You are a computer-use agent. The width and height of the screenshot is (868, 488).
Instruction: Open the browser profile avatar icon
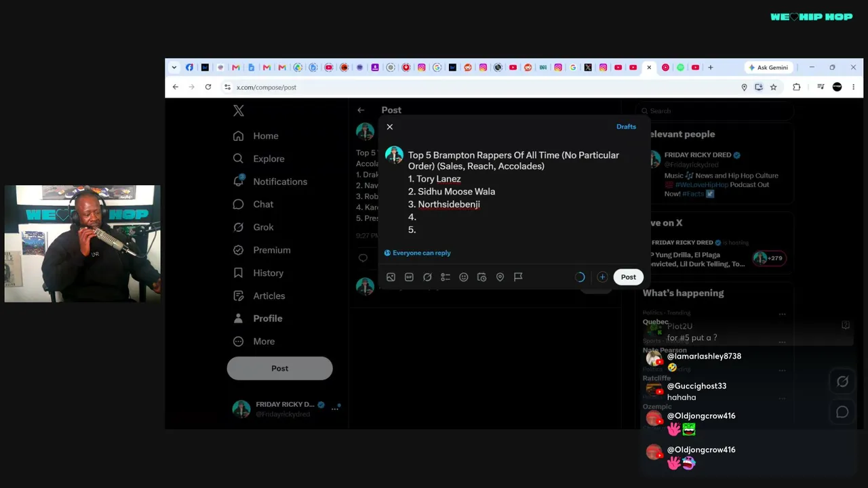[837, 87]
